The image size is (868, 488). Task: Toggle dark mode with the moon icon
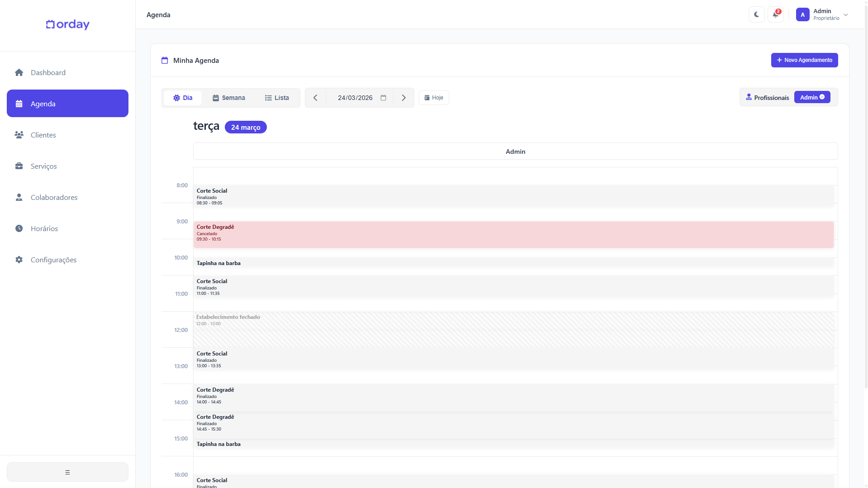[x=756, y=14]
